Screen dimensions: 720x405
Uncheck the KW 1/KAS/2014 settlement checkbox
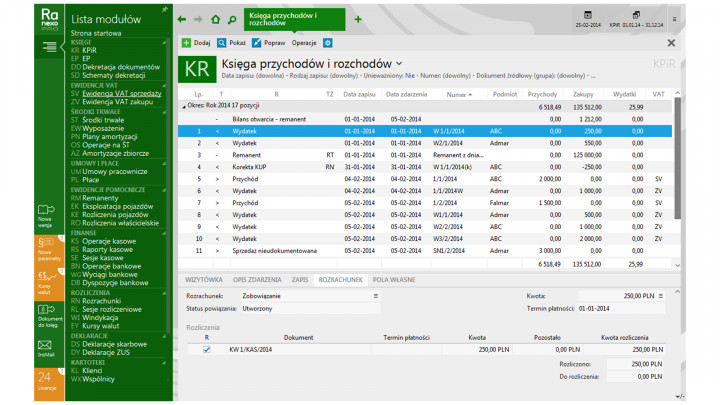pyautogui.click(x=207, y=349)
